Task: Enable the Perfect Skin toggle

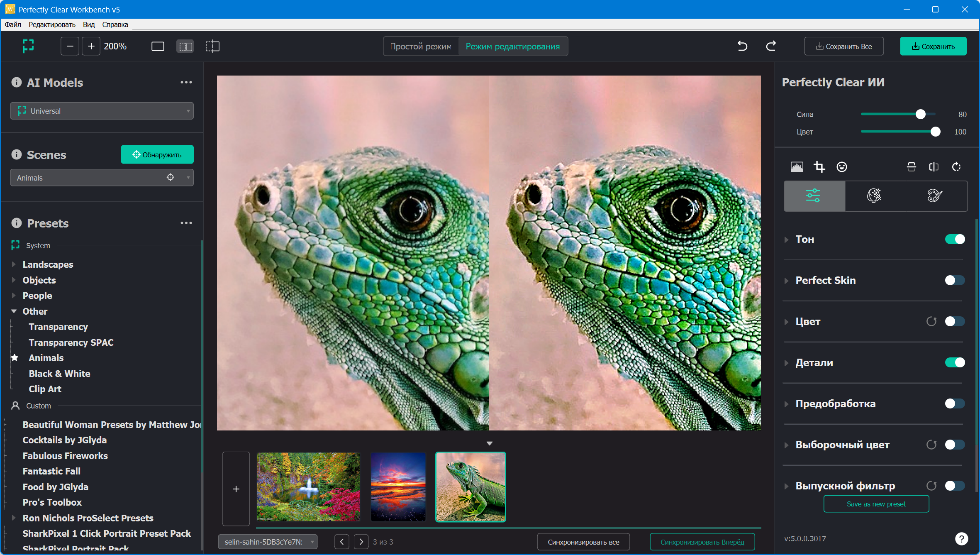Action: [x=955, y=280]
